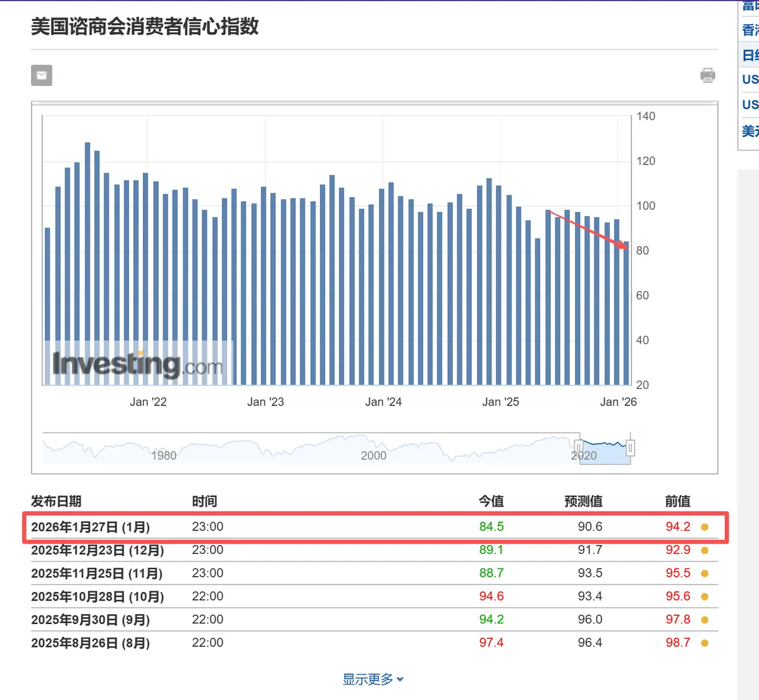Screen dimensions: 759x700
Task: Click the 1980 area in the history navigator
Action: pos(164,455)
